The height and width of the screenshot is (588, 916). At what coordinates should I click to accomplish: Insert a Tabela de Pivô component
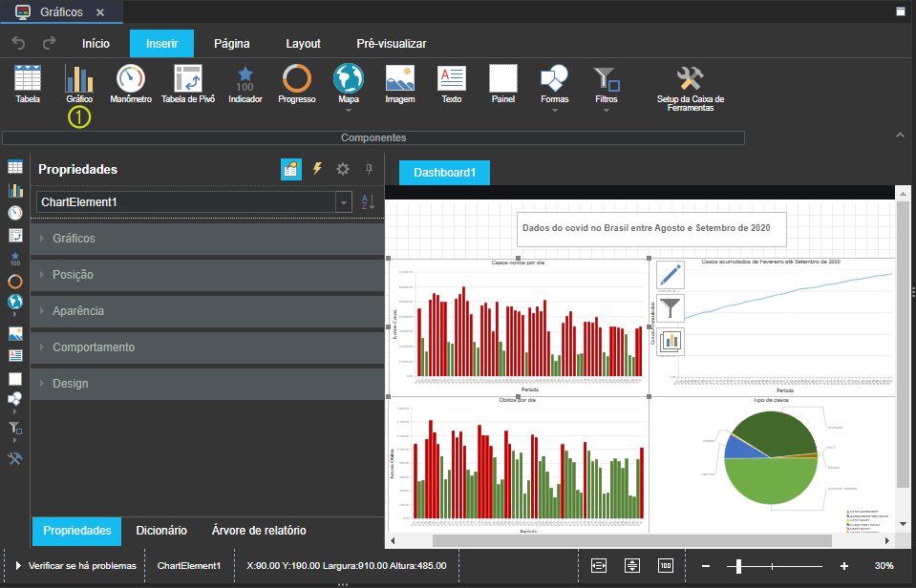pos(188,85)
